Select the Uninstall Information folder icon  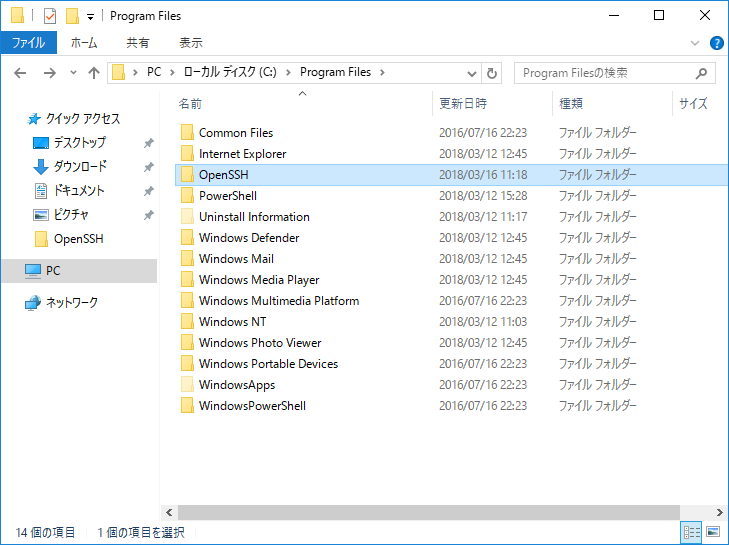tap(187, 217)
